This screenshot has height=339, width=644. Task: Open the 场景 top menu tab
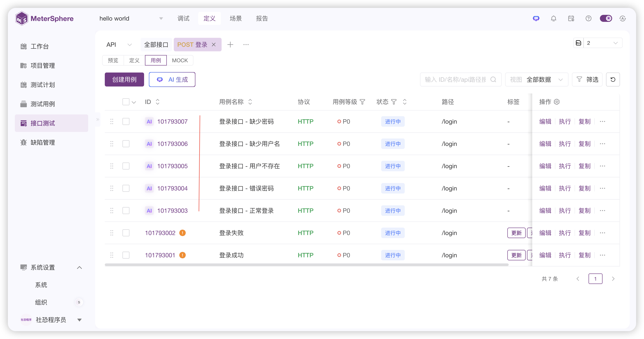(236, 19)
